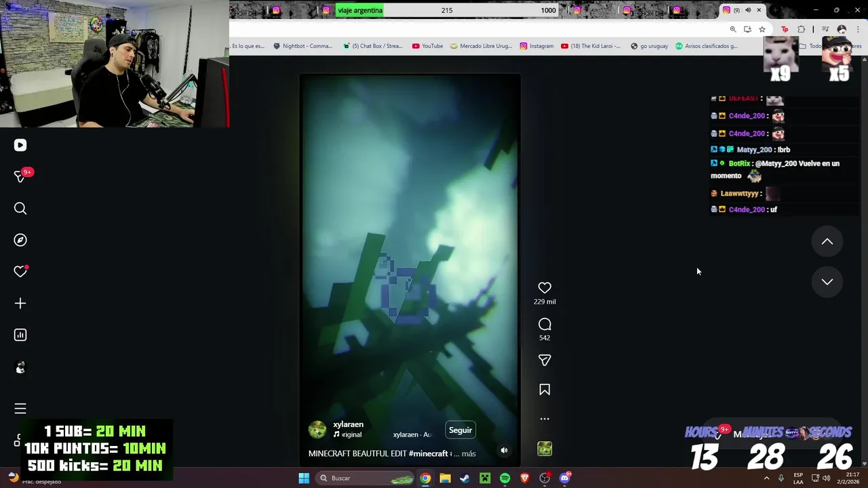Open the three-dot reel options

pyautogui.click(x=545, y=419)
